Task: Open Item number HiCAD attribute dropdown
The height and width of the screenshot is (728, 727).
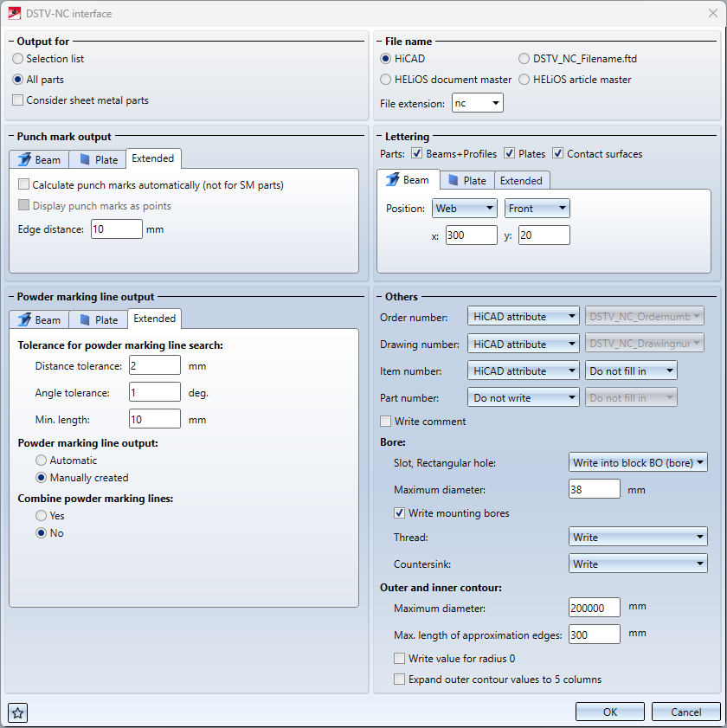Action: (x=524, y=370)
